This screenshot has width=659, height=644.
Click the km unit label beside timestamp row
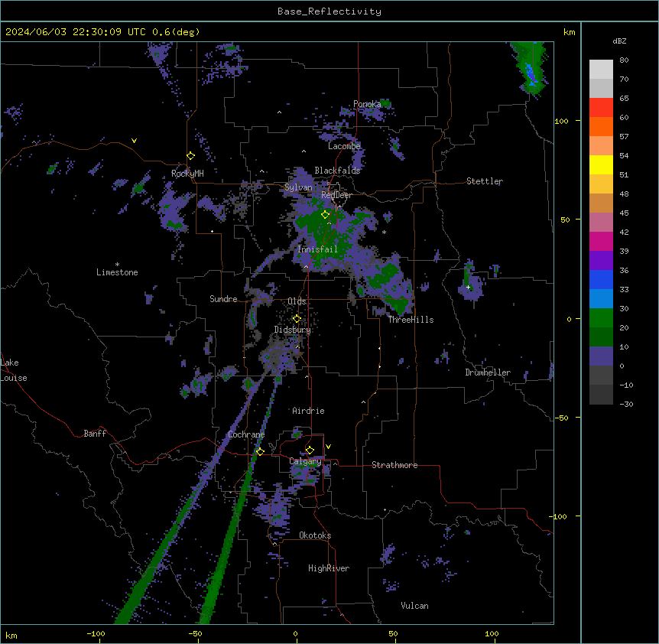tap(569, 32)
